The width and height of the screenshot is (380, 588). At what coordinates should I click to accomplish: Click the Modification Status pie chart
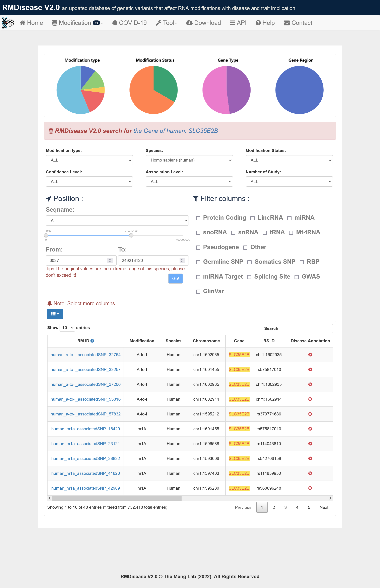click(153, 90)
